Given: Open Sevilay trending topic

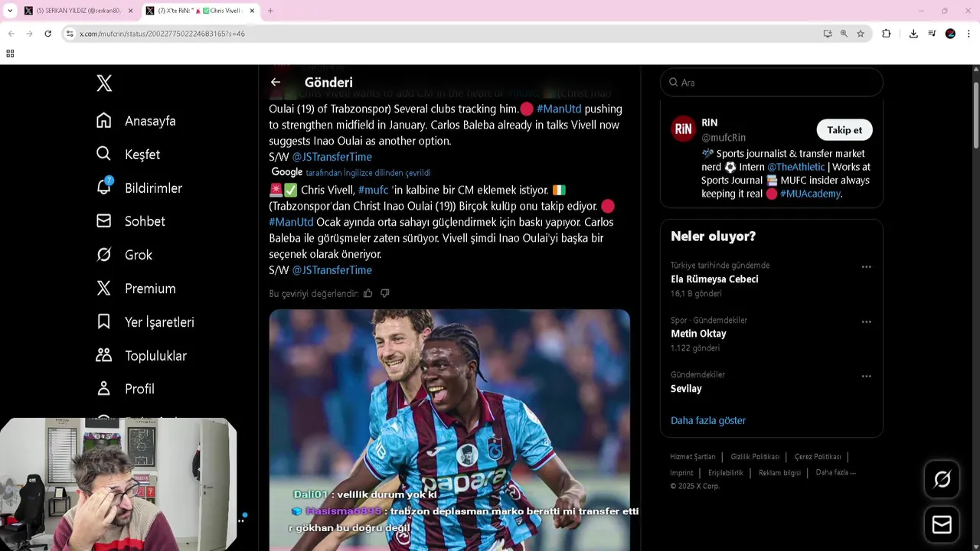Looking at the screenshot, I should [686, 389].
